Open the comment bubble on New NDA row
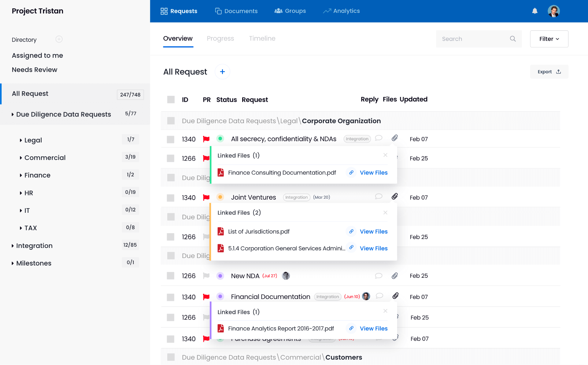Viewport: 588px width, 365px height. point(379,275)
